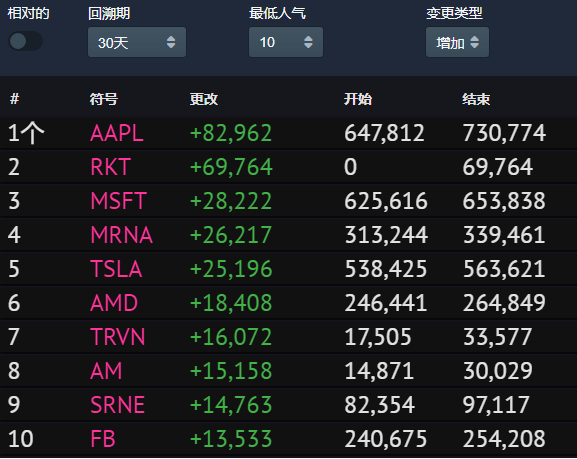This screenshot has width=577, height=459.
Task: Click the 653,838 end value
Action: click(504, 201)
